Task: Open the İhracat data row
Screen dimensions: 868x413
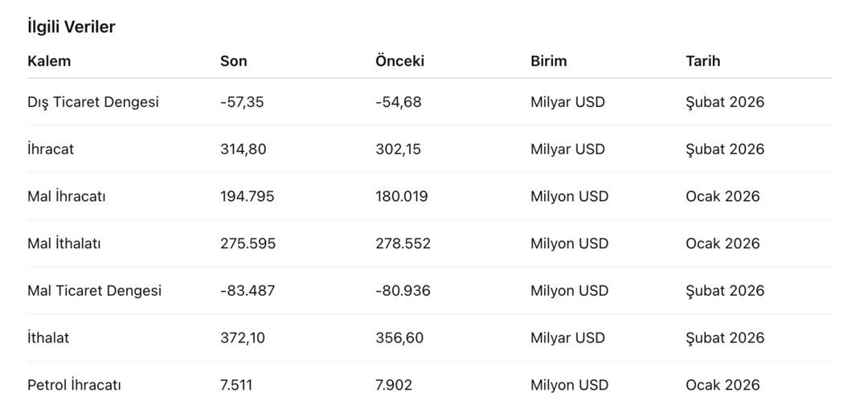Action: click(x=51, y=149)
